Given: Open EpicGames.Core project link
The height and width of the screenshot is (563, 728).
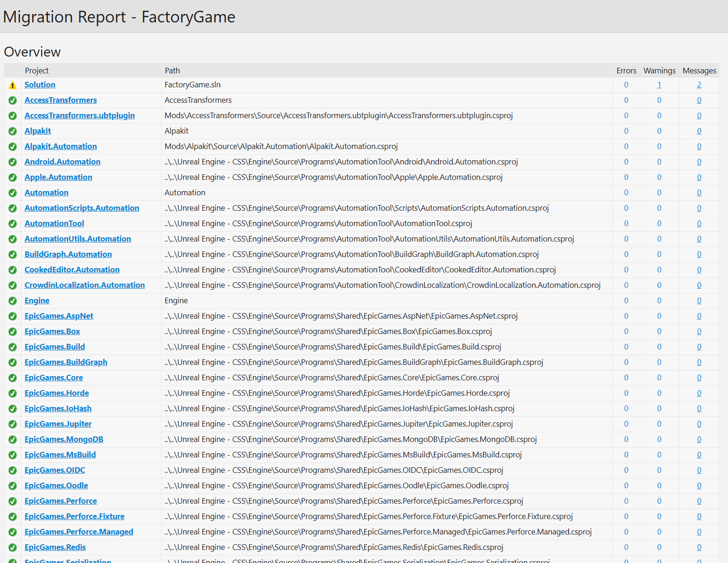Looking at the screenshot, I should pos(54,378).
